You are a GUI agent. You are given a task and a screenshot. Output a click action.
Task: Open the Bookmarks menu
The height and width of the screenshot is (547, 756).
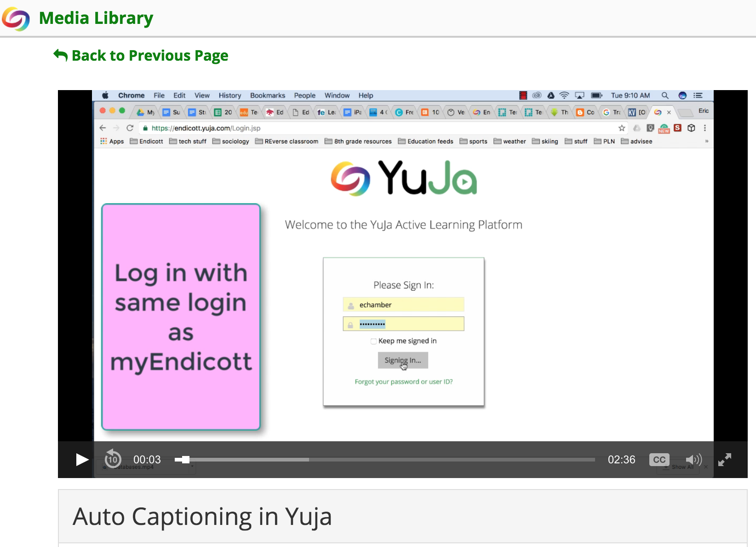coord(267,96)
